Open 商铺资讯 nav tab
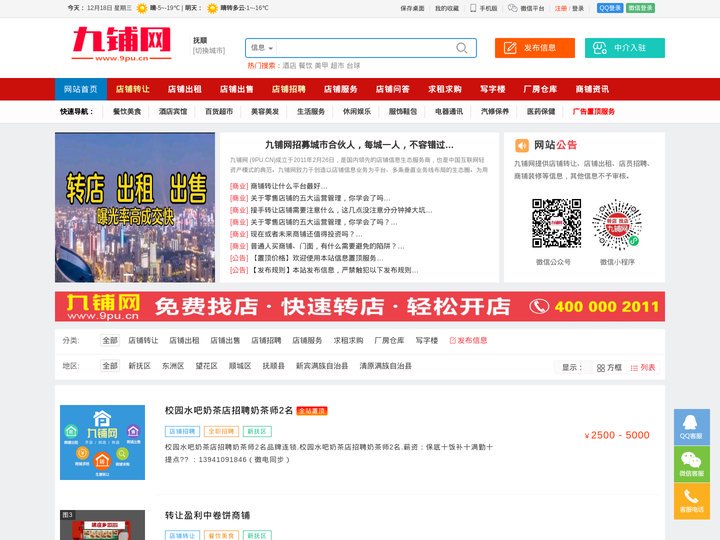The height and width of the screenshot is (540, 720). tap(592, 89)
